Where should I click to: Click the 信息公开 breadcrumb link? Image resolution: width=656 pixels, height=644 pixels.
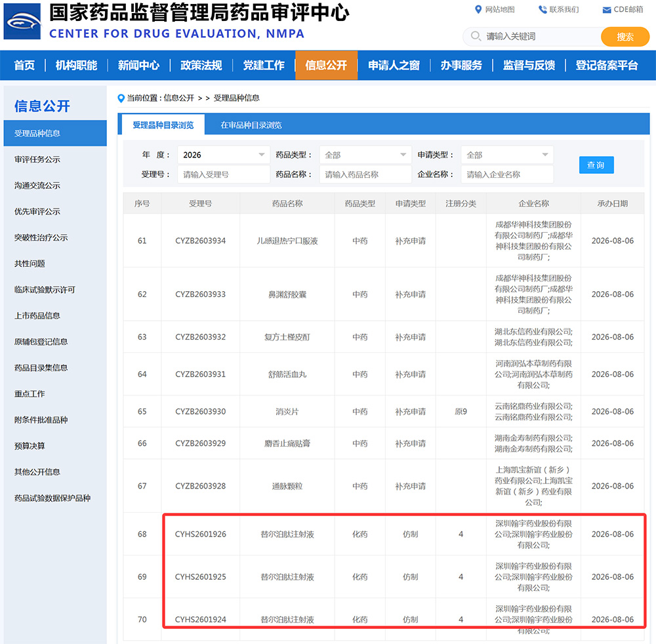(x=178, y=98)
